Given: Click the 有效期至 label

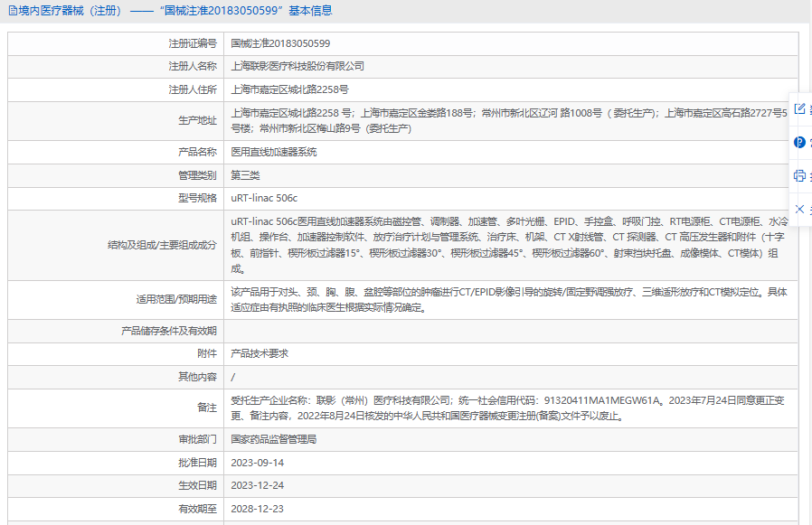Looking at the screenshot, I should click(x=197, y=509).
